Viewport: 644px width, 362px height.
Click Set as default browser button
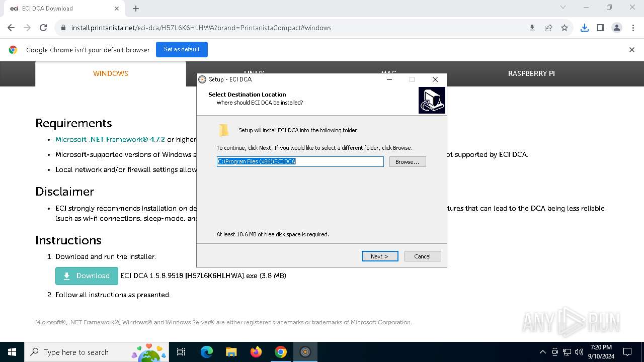tap(182, 49)
